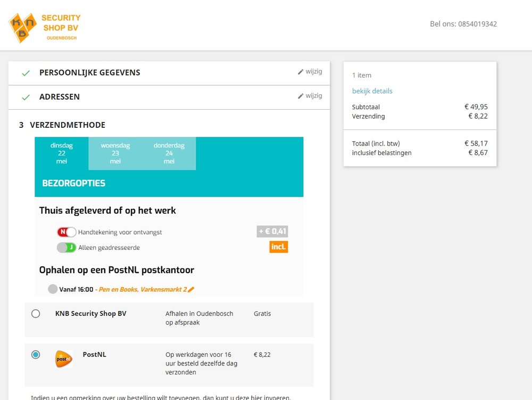Select the KNB Security Shop BV pickup option
Image resolution: width=532 pixels, height=400 pixels.
pos(36,314)
